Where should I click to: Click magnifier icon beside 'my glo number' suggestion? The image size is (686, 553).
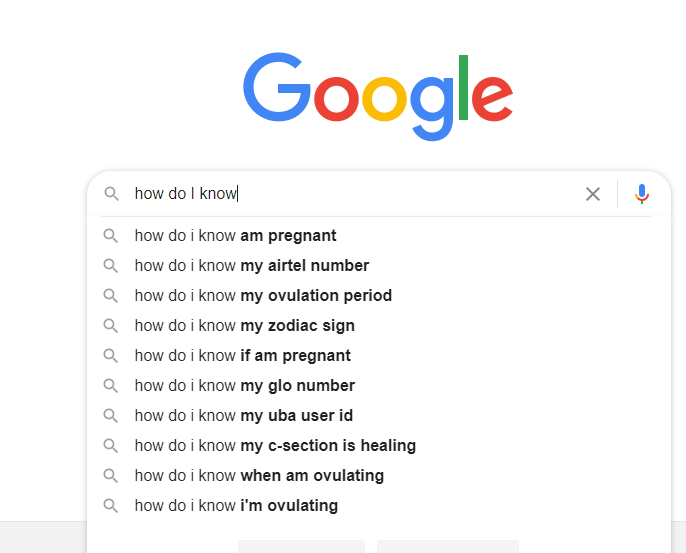click(x=111, y=386)
